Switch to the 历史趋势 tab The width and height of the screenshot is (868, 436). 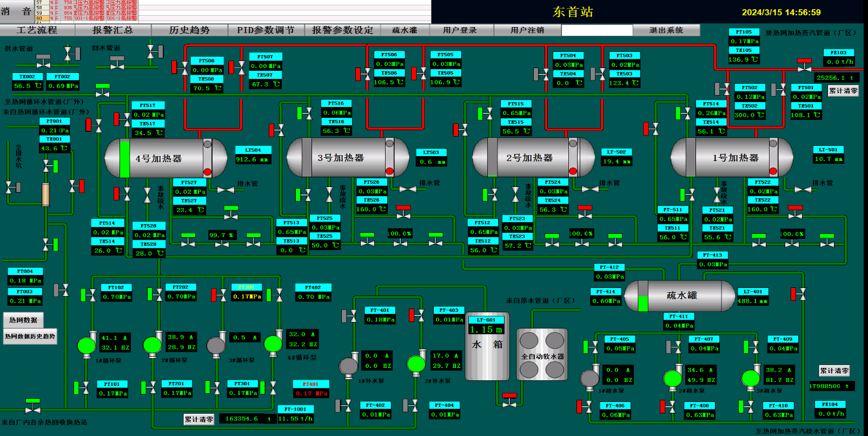[189, 30]
